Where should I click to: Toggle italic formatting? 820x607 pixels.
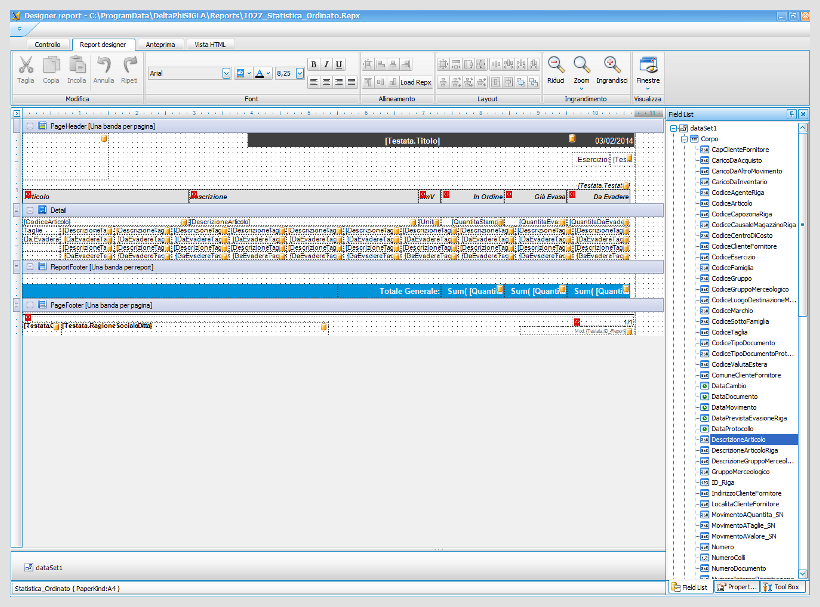[326, 64]
